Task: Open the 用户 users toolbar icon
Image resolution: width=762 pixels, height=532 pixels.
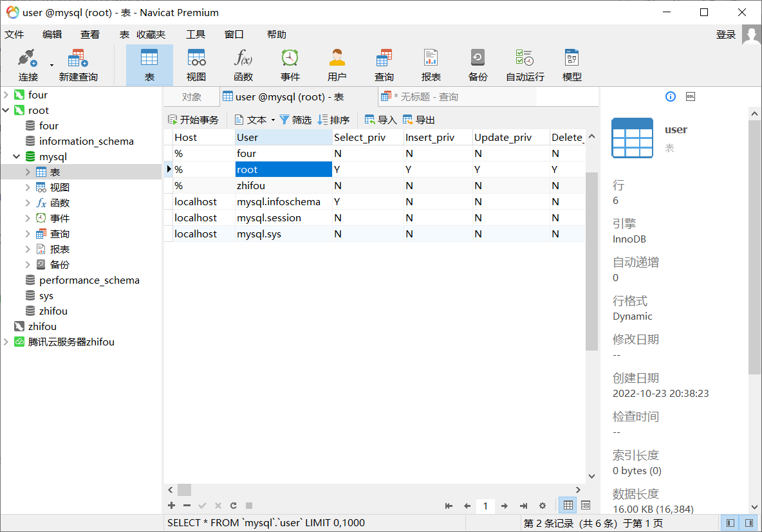Action: [x=337, y=64]
